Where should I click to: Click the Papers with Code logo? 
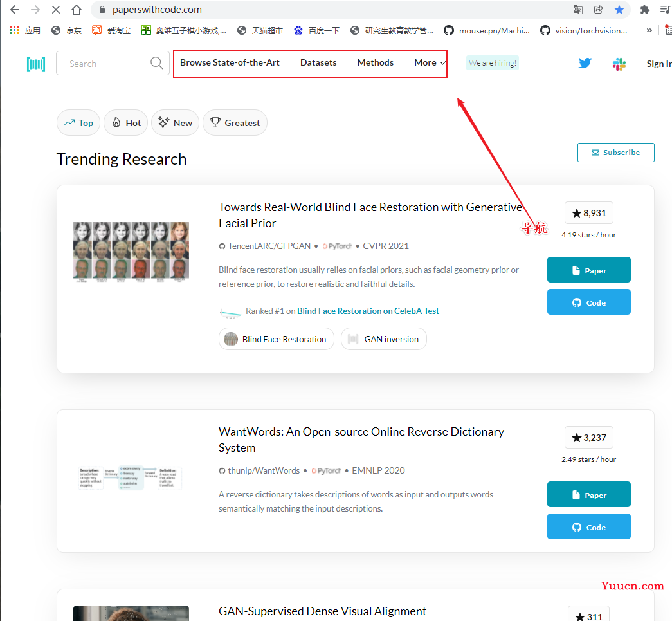pyautogui.click(x=36, y=64)
